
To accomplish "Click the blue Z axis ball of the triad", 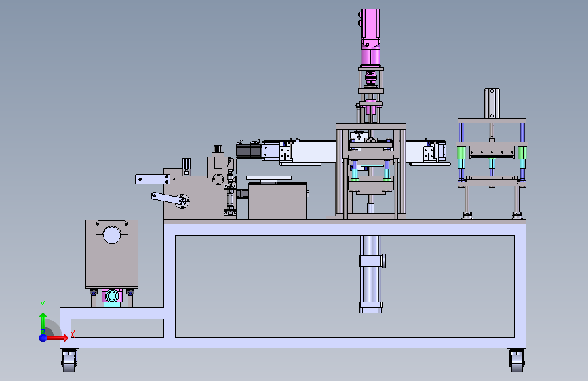I will [x=43, y=338].
